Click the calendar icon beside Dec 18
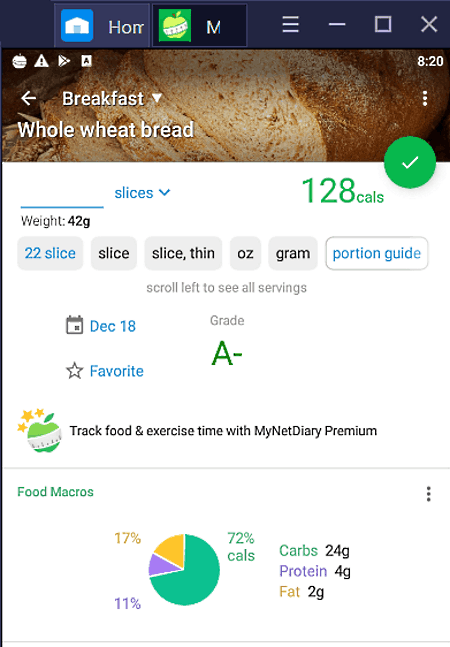 (75, 325)
